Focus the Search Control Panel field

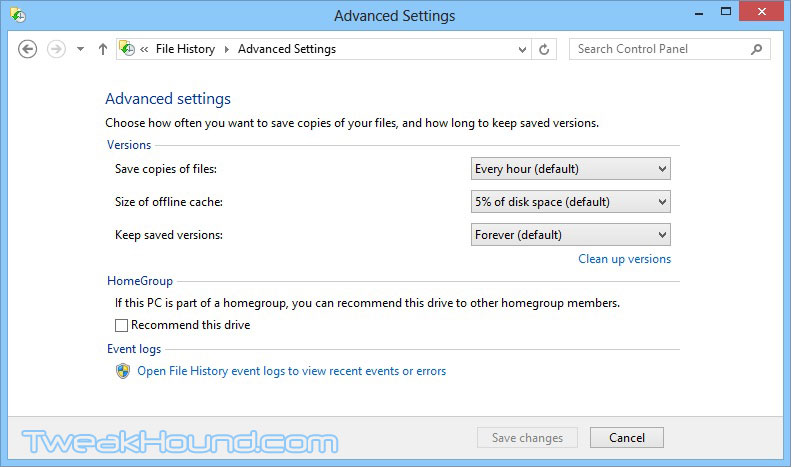pos(662,49)
